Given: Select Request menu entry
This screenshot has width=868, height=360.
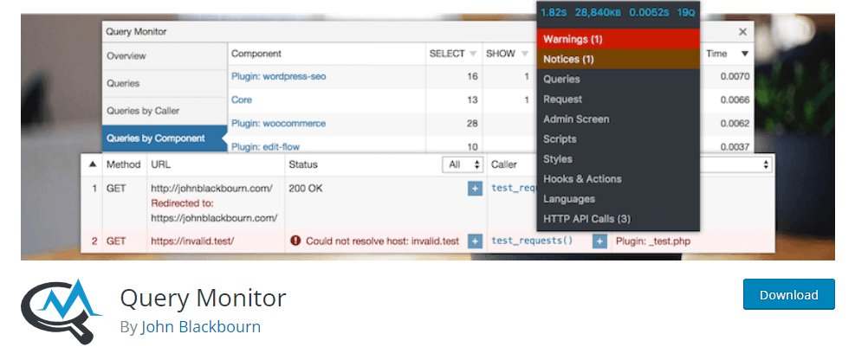Looking at the screenshot, I should (x=619, y=99).
